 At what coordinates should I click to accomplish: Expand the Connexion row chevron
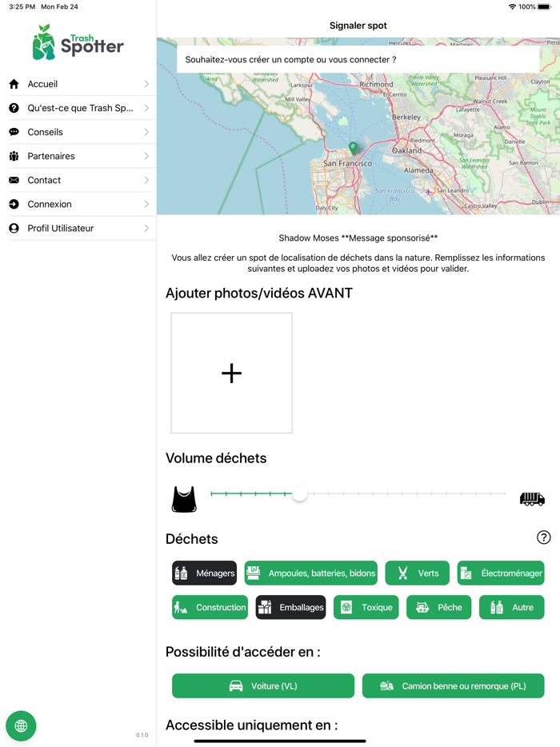(x=146, y=205)
